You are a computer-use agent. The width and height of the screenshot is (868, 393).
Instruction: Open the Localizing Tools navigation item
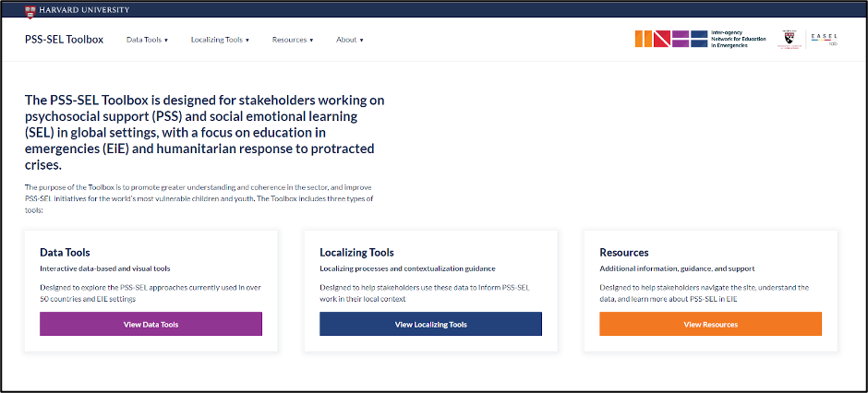(221, 40)
